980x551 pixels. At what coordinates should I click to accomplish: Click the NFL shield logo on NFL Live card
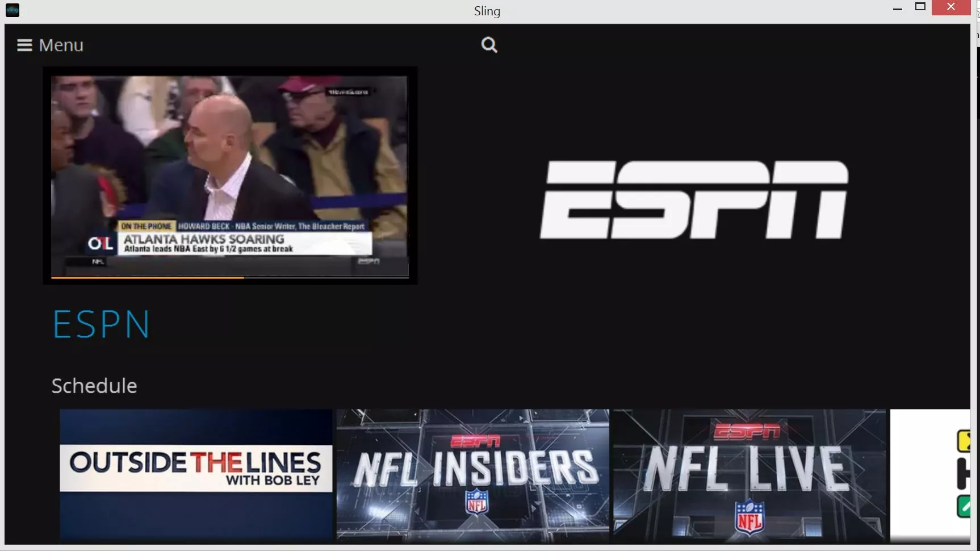click(748, 517)
